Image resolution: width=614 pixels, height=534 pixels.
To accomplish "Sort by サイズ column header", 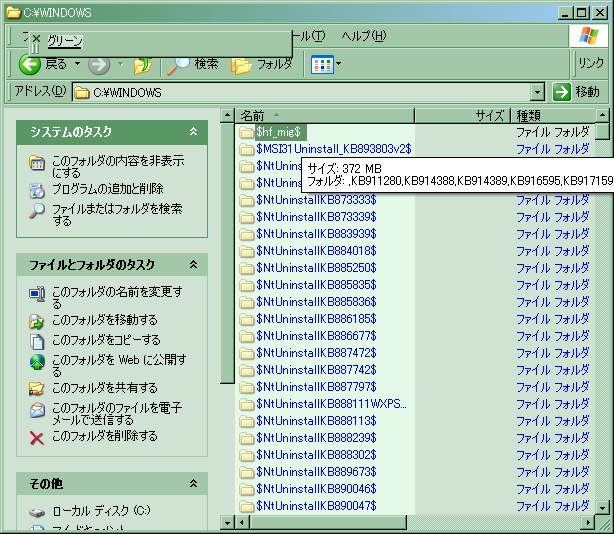I will click(462, 116).
